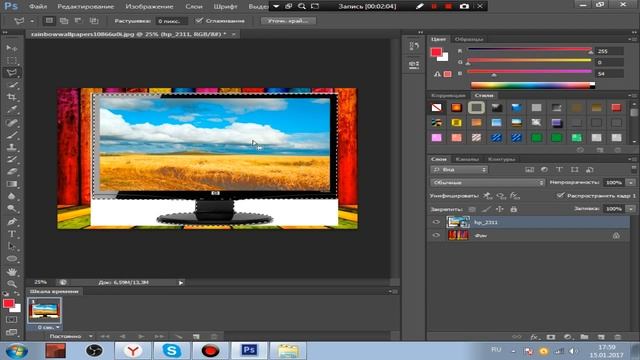
Task: Select the Magic Wand tool
Action: (x=12, y=85)
